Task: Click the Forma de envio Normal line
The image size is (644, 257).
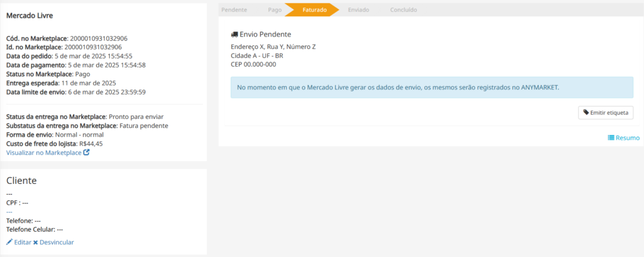Action: pos(55,134)
